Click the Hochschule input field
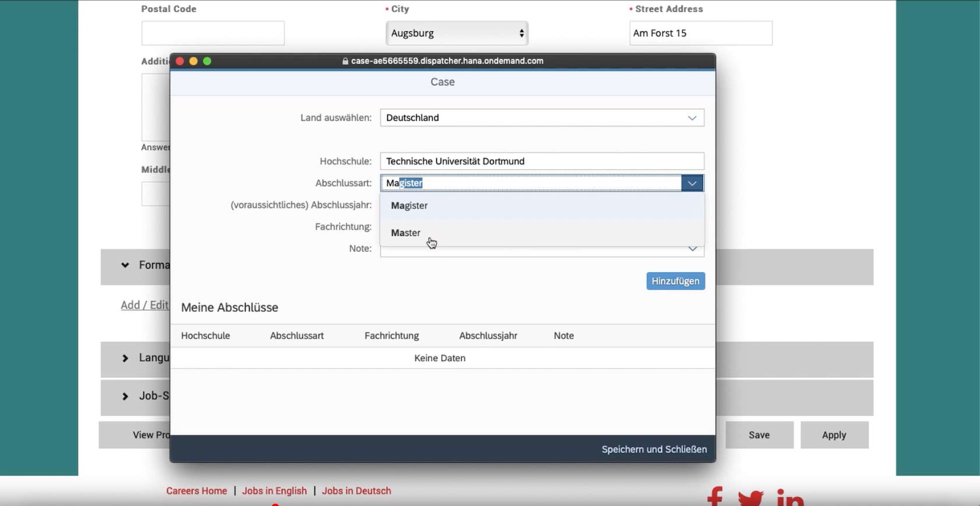Image resolution: width=980 pixels, height=506 pixels. 542,161
